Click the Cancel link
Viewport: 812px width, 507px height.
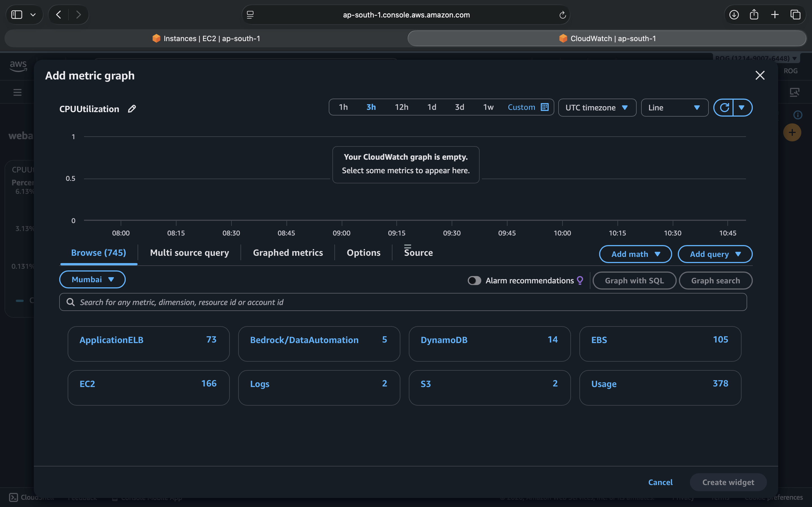[x=660, y=482]
